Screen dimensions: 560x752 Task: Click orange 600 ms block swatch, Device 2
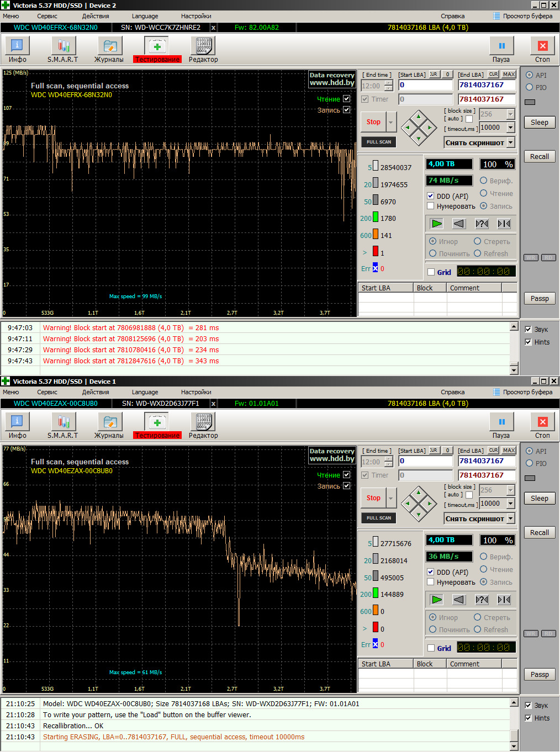coord(376,234)
